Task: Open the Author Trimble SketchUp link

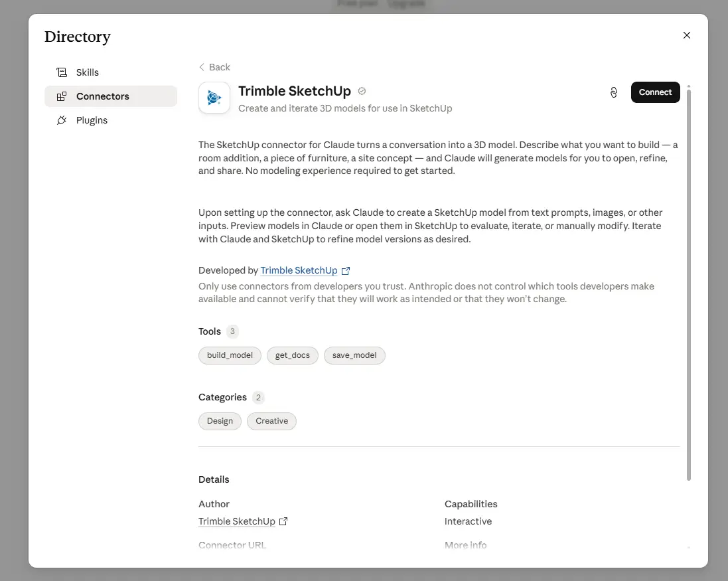Action: (237, 521)
